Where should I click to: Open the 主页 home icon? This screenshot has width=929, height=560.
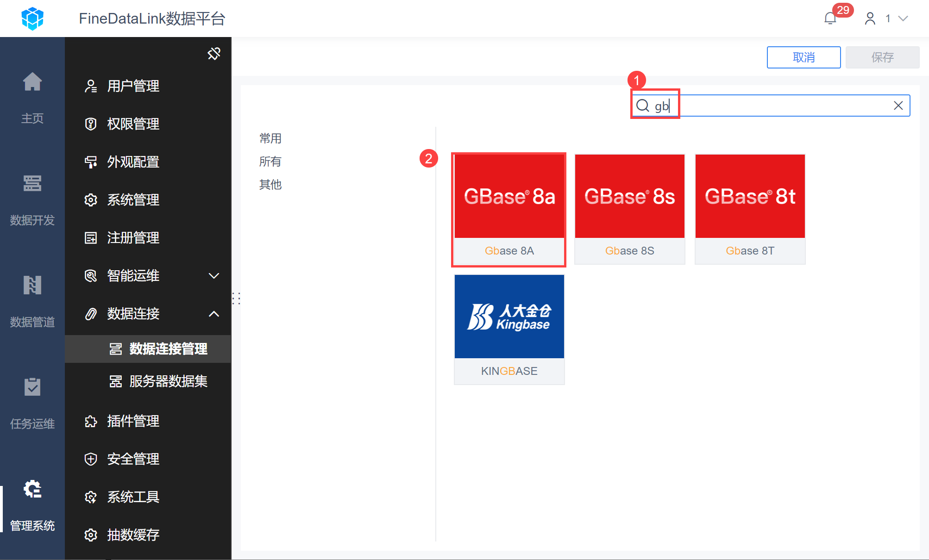pos(32,83)
